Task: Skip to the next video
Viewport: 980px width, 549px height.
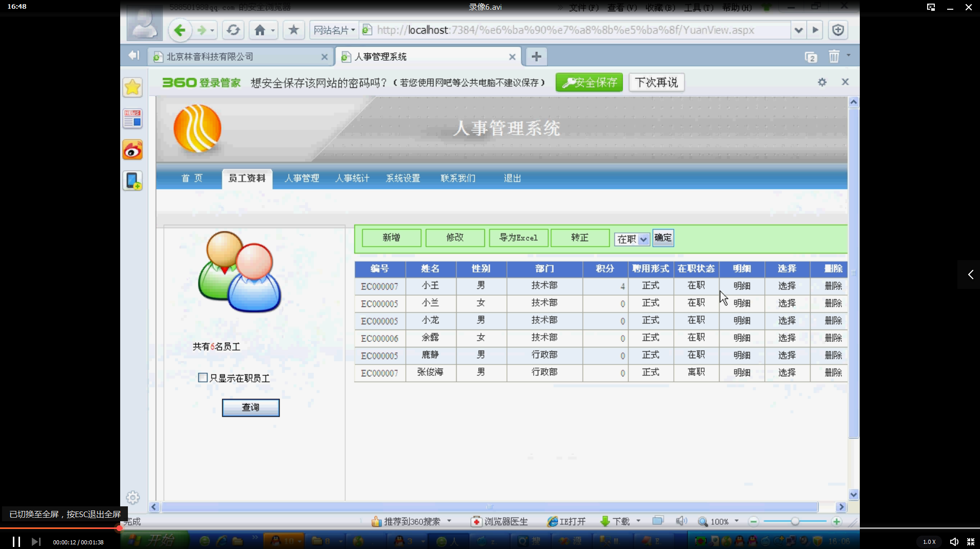Action: point(35,542)
